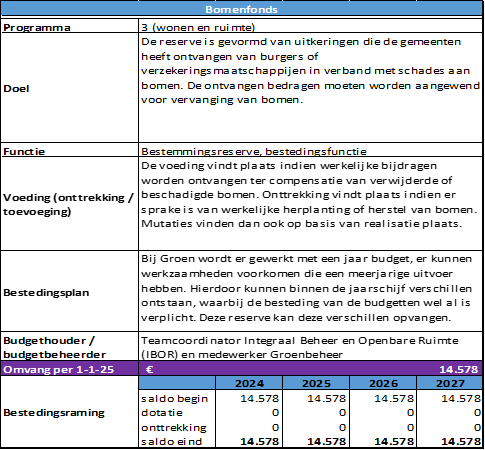Click the 2025 column header
The width and height of the screenshot is (485, 450).
pos(316,383)
